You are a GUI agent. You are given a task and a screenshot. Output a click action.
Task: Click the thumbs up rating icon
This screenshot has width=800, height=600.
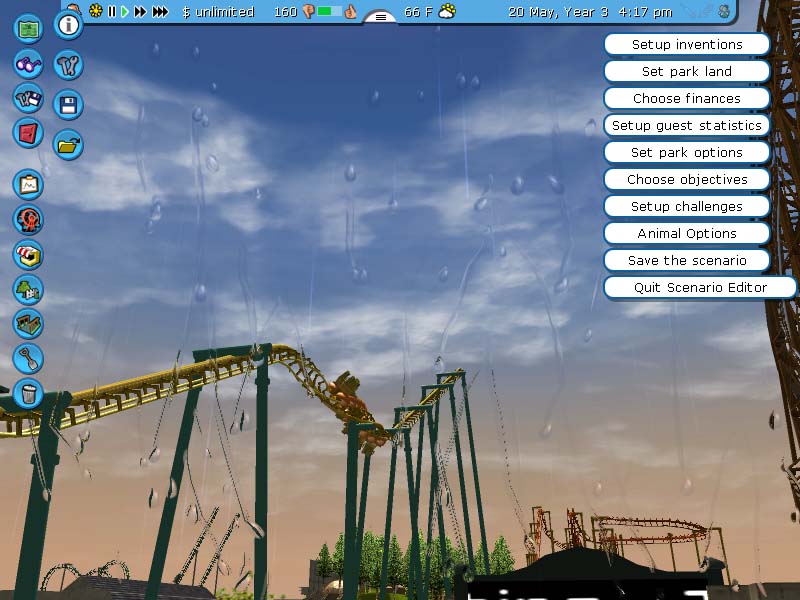(x=350, y=11)
